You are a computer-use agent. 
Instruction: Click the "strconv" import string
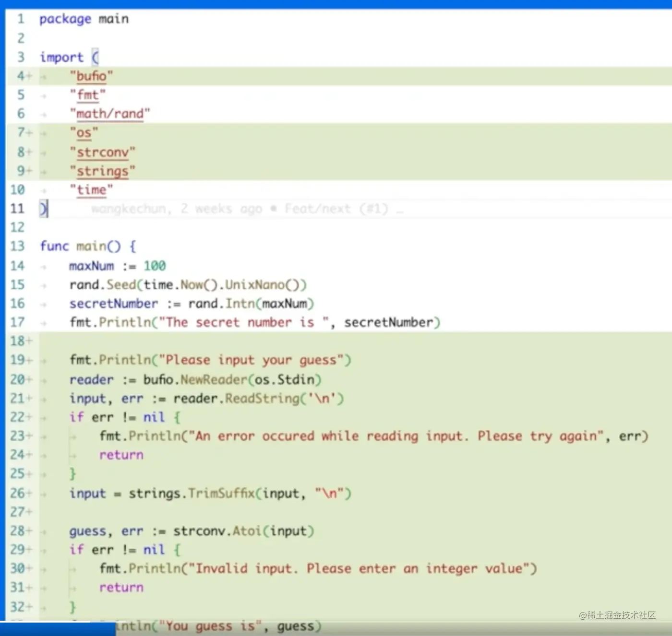click(102, 152)
